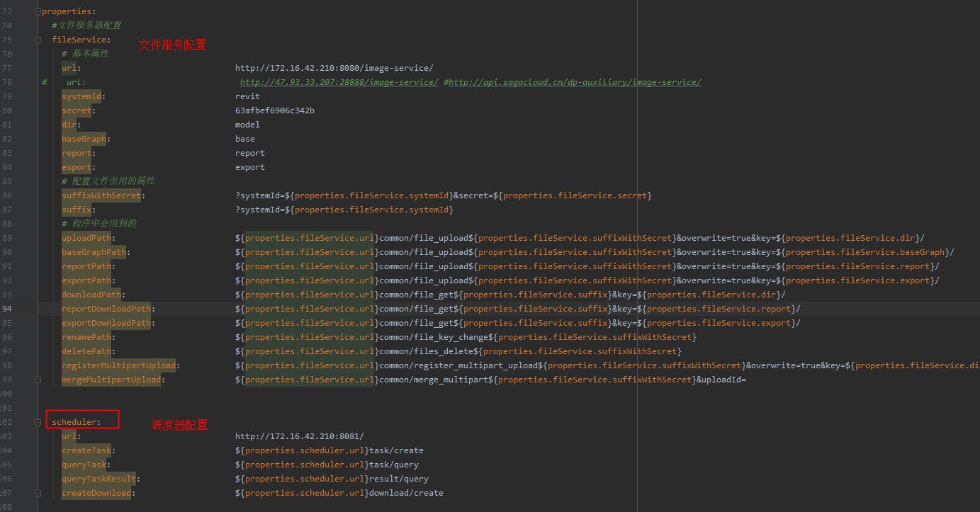Click the queryTaskResult property key

(98, 479)
